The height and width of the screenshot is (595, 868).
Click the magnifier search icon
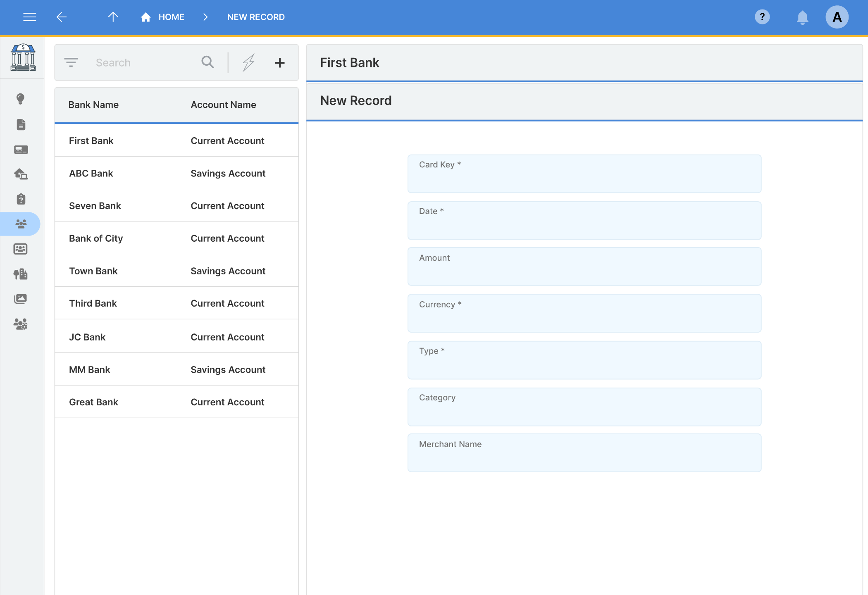[207, 62]
